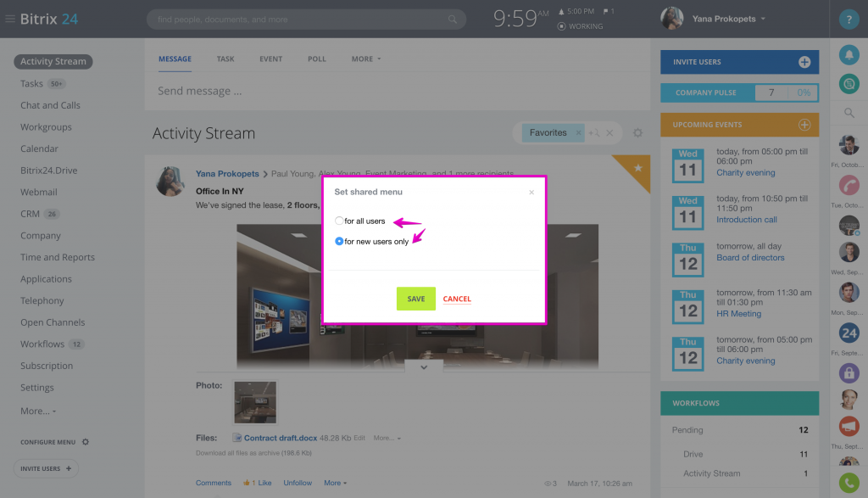Open Activity Stream in the left menu
This screenshot has height=498, width=868.
(53, 61)
